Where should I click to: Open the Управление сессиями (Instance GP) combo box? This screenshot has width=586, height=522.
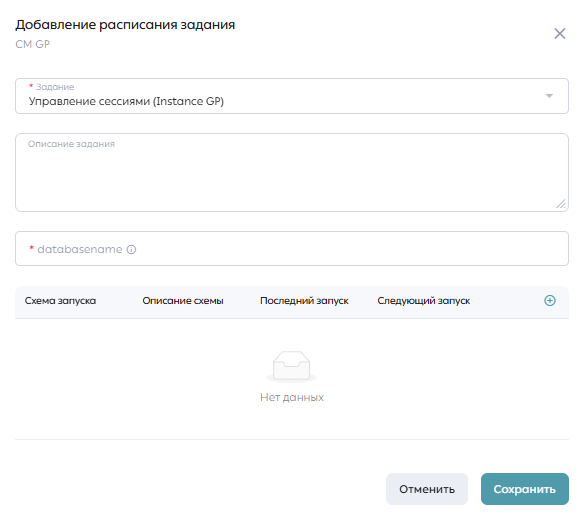[x=292, y=96]
